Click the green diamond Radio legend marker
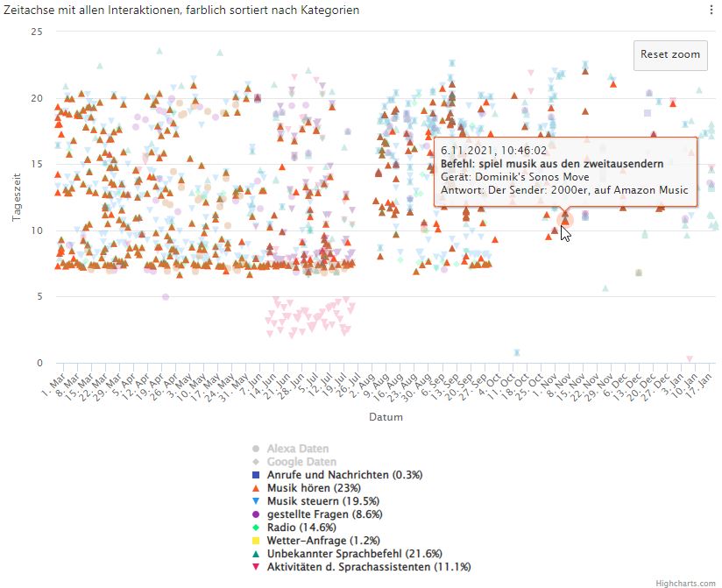This screenshot has height=588, width=722. click(x=256, y=528)
